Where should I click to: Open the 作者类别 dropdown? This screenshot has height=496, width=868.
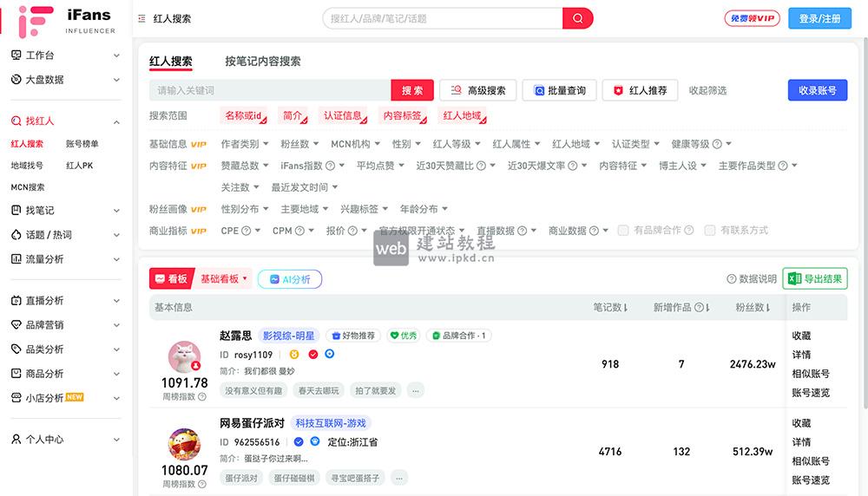click(245, 144)
